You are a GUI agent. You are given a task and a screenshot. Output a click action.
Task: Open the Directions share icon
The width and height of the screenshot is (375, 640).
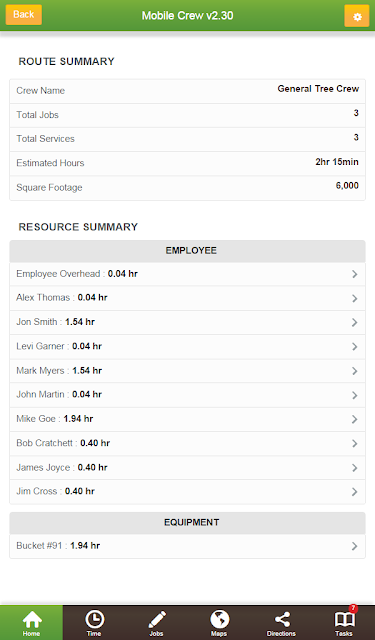(282, 619)
